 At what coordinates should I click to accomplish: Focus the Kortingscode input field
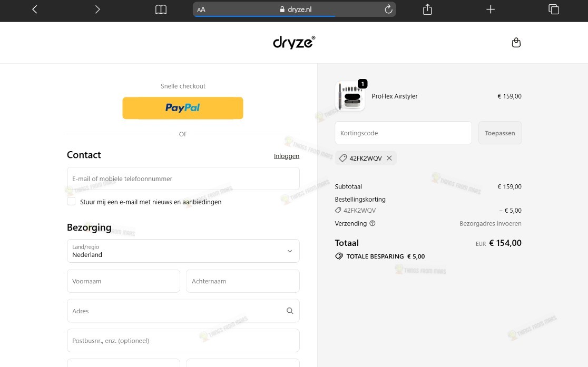(x=403, y=133)
